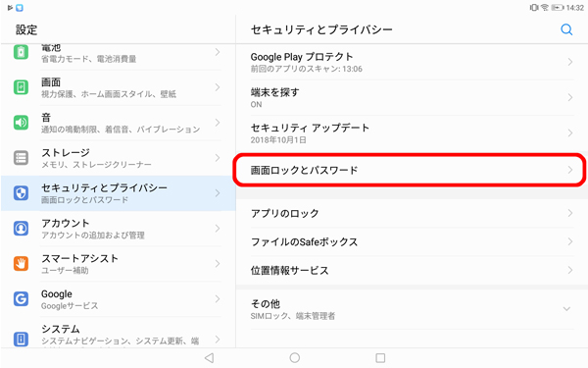Expand the その他 section chevron

click(x=566, y=309)
